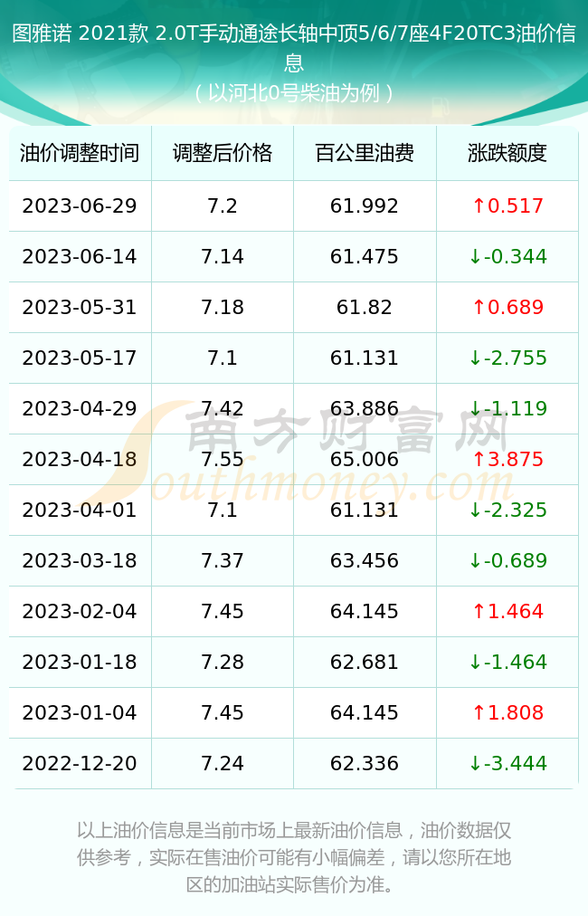Viewport: 588px width, 916px height.
Task: Select the red ↑1.808 change value
Action: click(x=507, y=712)
